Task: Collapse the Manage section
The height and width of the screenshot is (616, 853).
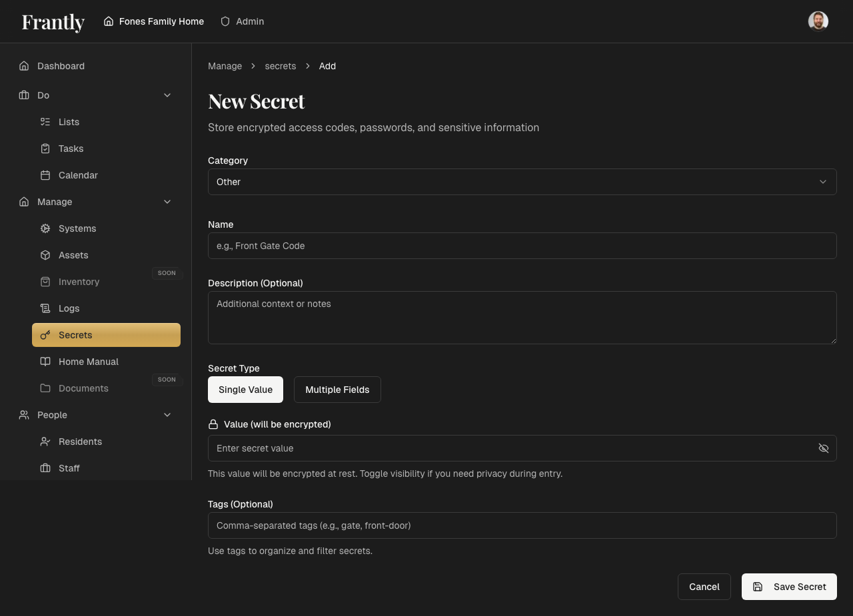Action: point(167,202)
